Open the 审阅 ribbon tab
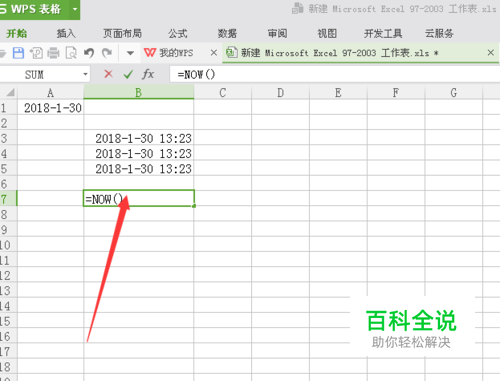 (277, 33)
